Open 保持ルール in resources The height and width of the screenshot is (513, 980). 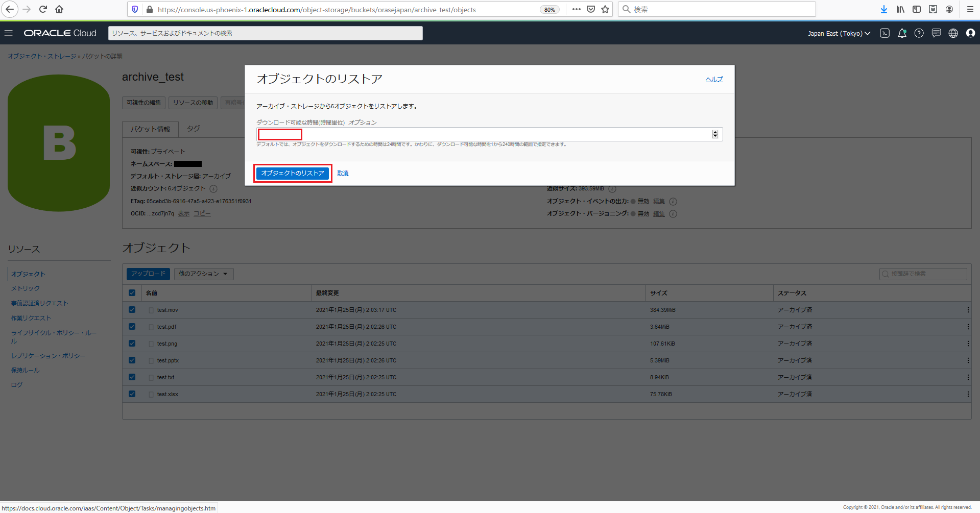point(25,370)
